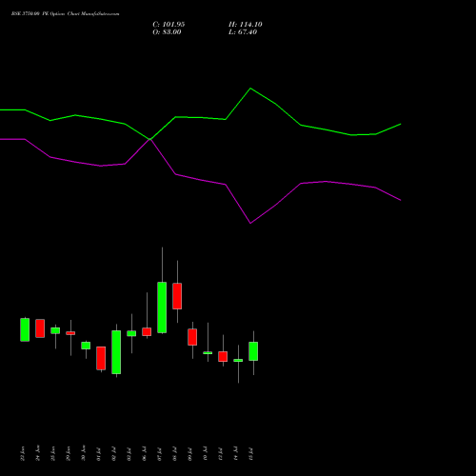Click the chart title text at top left
The width and height of the screenshot is (476, 476).
coord(66,14)
